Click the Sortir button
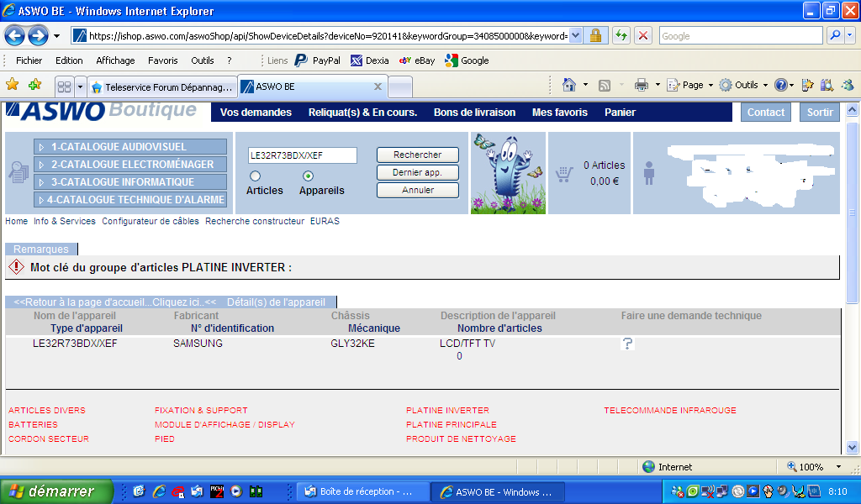 click(820, 113)
